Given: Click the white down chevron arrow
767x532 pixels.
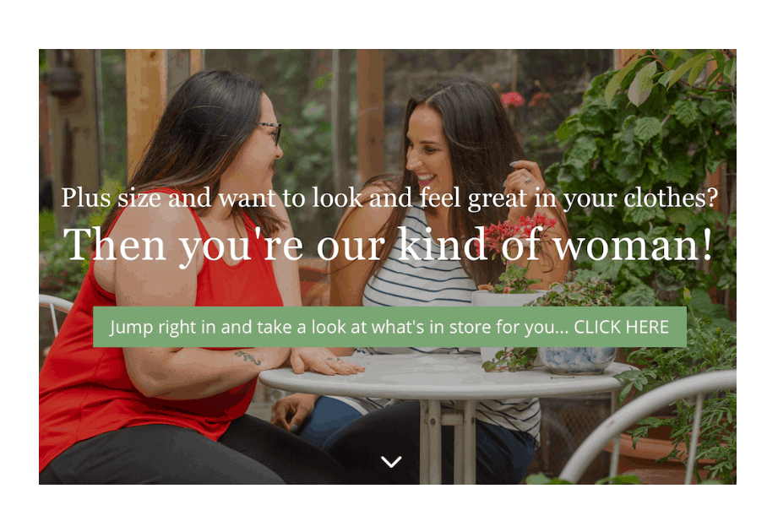Looking at the screenshot, I should pyautogui.click(x=391, y=462).
